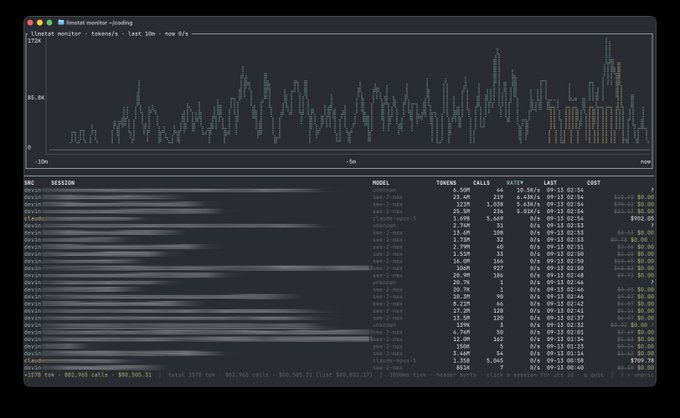The height and width of the screenshot is (418, 680).
Task: Select the session with 139K tokens
Action: (339, 325)
